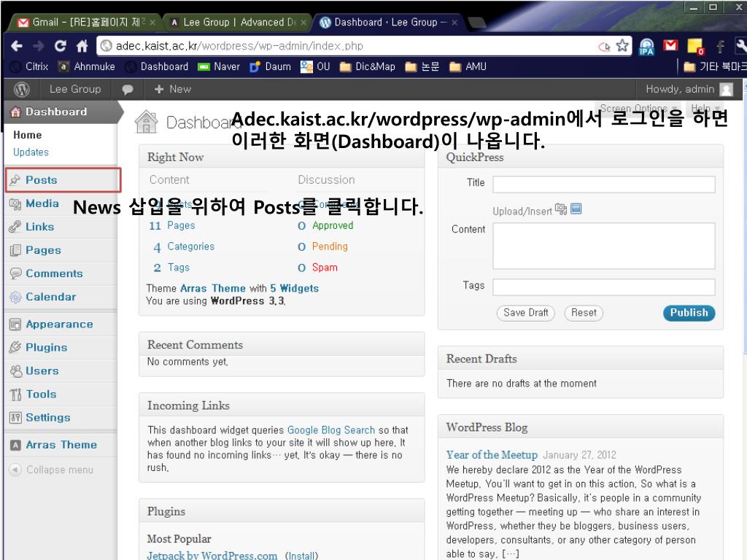747x560 pixels.
Task: Click the Settings icon in sidebar
Action: click(x=15, y=418)
